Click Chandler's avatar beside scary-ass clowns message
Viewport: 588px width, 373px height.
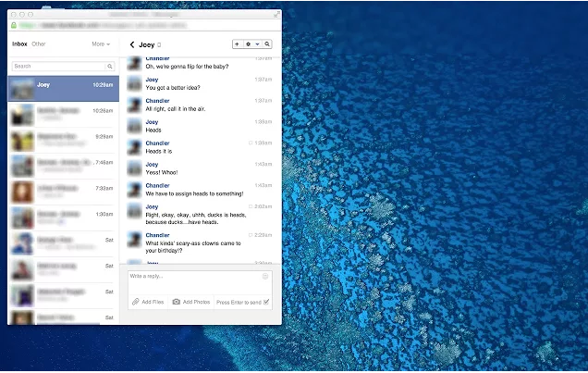click(x=134, y=239)
